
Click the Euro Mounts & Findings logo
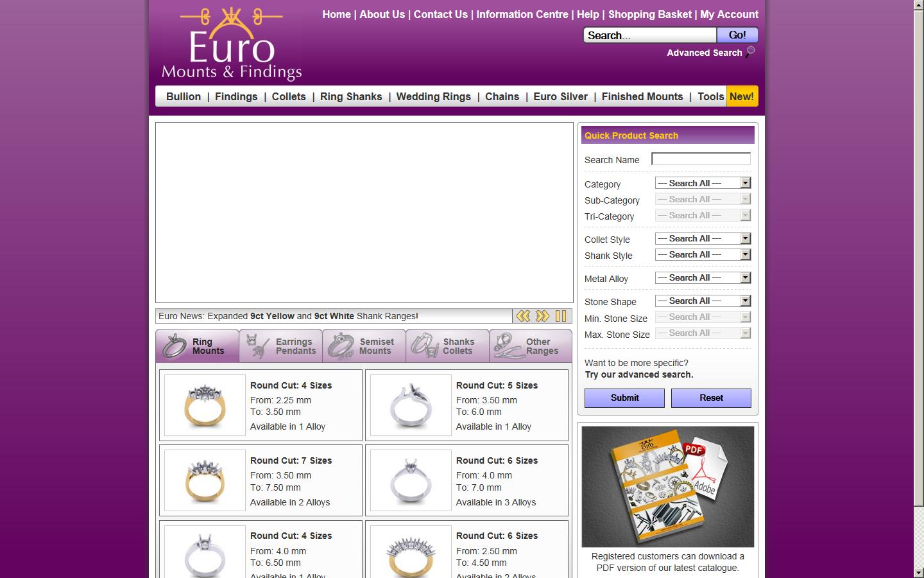tap(231, 45)
